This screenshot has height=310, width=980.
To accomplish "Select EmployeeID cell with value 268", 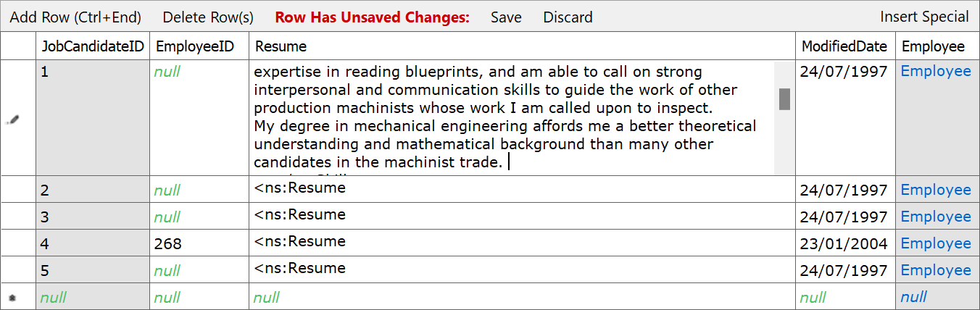I will point(199,243).
